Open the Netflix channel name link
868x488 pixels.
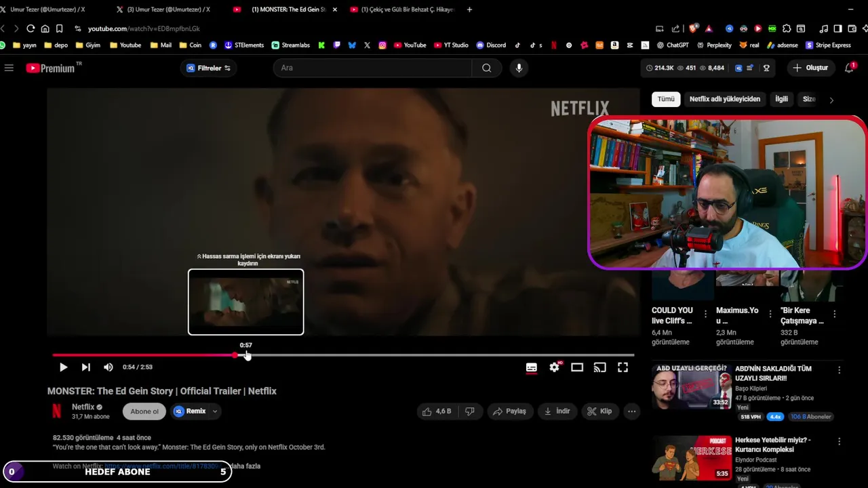(x=83, y=407)
